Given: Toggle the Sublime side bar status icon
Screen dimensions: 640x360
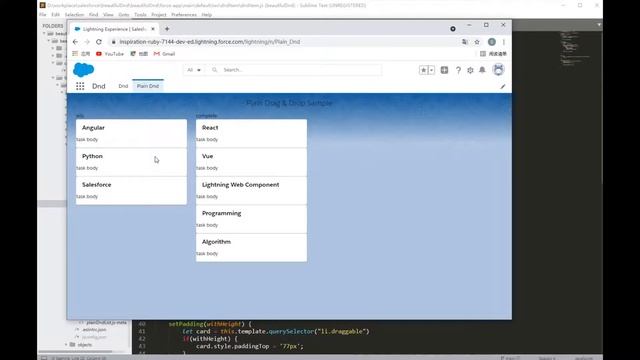Looking at the screenshot, I should coord(44,358).
